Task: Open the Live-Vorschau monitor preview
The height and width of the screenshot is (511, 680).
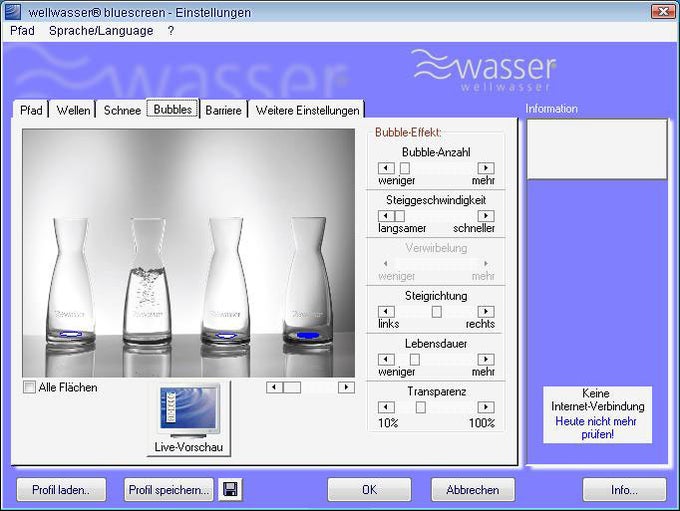Action: point(189,419)
